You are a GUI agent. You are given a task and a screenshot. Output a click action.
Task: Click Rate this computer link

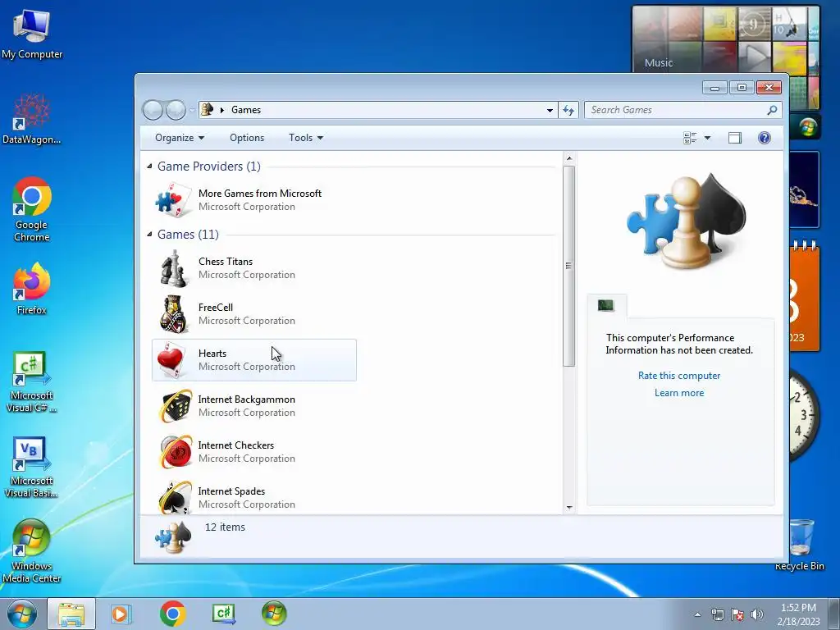click(x=678, y=376)
